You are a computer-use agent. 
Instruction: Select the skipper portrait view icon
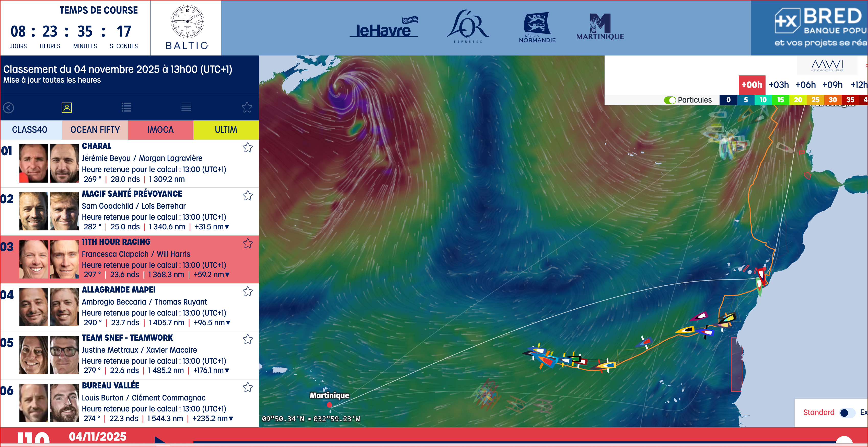[67, 108]
